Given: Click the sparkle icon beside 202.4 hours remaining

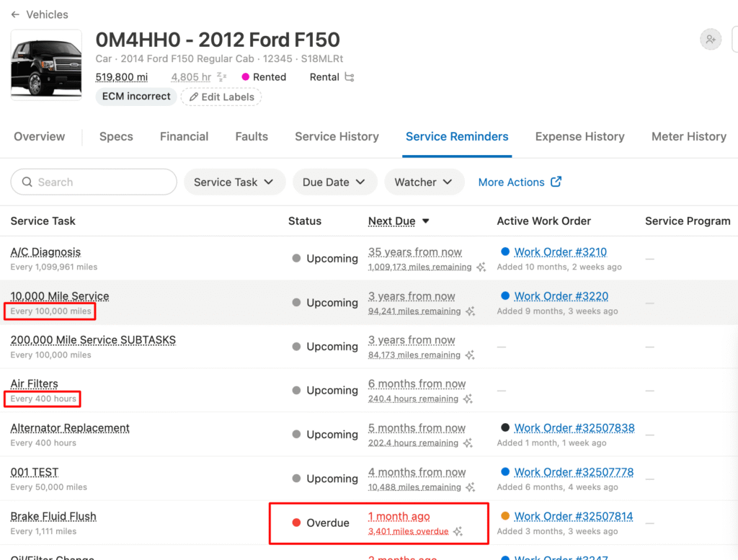Looking at the screenshot, I should pos(467,443).
